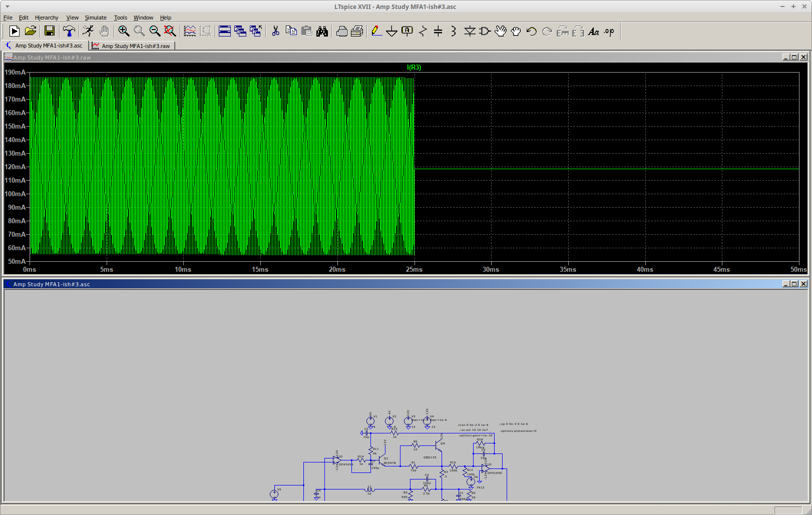
Task: Select the Move hand tool
Action: [x=500, y=31]
